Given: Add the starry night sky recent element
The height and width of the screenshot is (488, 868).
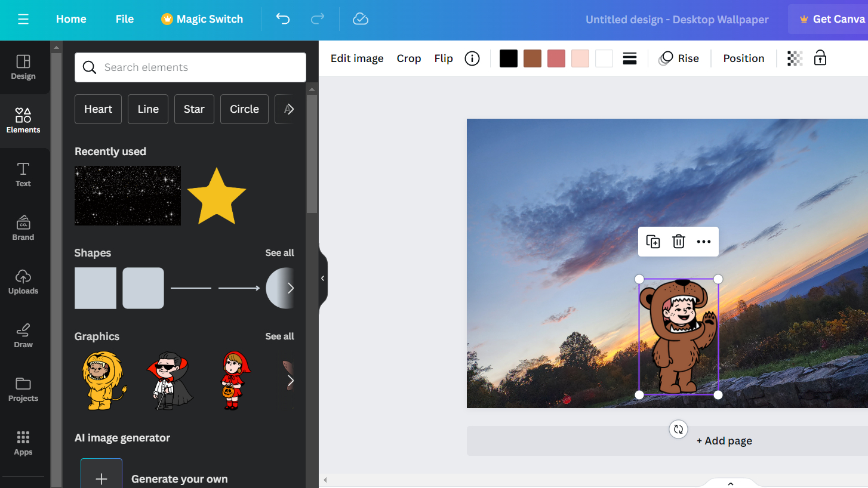Looking at the screenshot, I should (x=128, y=196).
